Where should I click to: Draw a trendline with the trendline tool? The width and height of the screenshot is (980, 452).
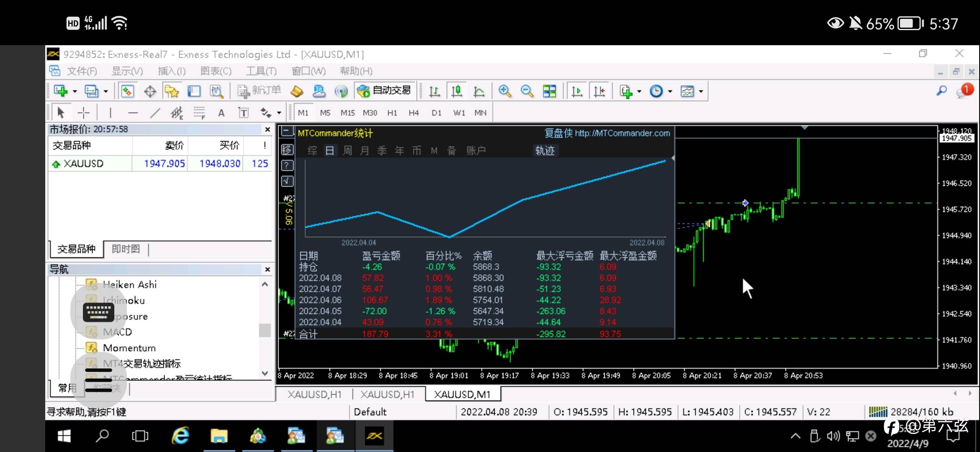(155, 113)
